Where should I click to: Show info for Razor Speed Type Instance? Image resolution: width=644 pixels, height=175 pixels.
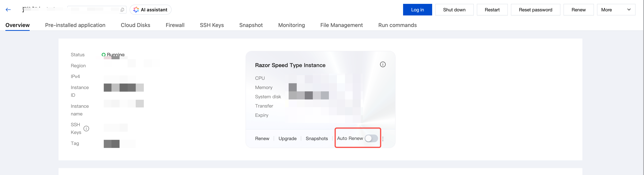[x=383, y=65]
